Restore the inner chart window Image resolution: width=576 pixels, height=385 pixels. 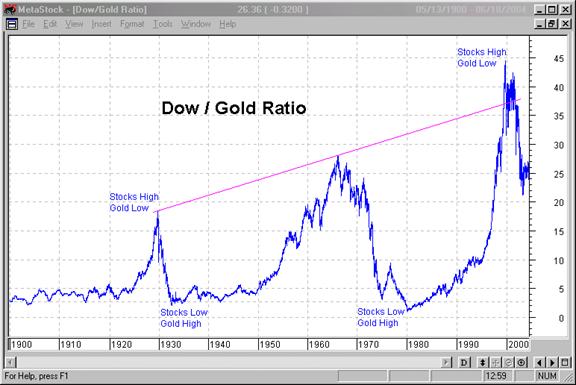pos(551,24)
